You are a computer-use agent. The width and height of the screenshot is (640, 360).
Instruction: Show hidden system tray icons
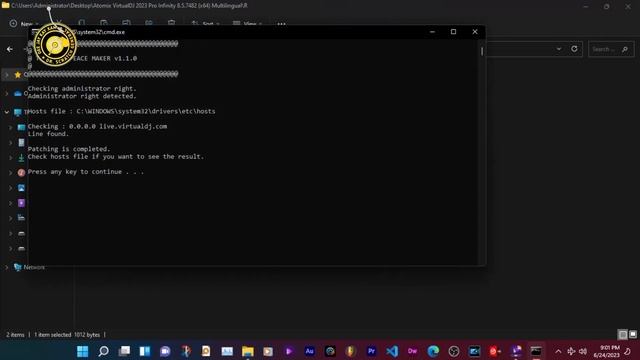[558, 351]
